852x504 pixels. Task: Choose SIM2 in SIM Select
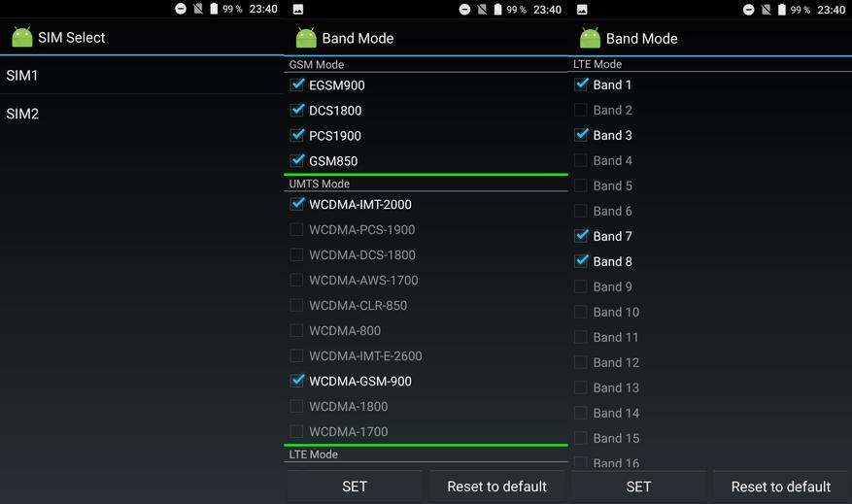22,114
